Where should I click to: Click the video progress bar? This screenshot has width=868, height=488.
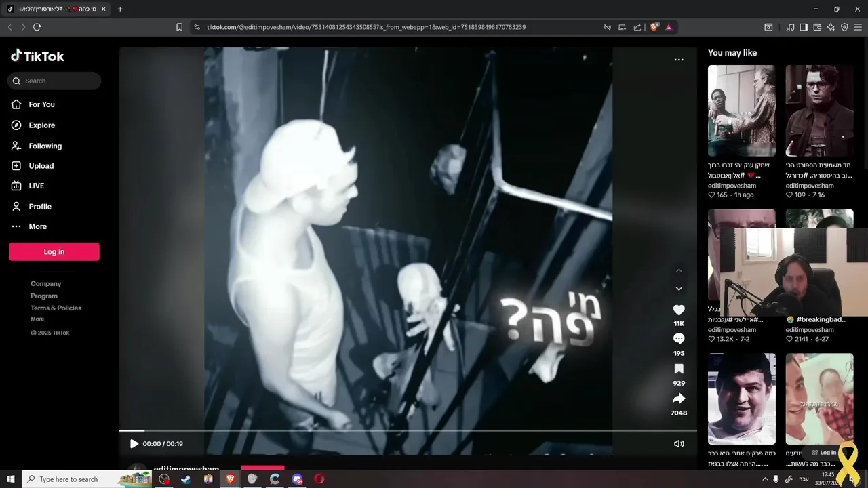tap(408, 430)
